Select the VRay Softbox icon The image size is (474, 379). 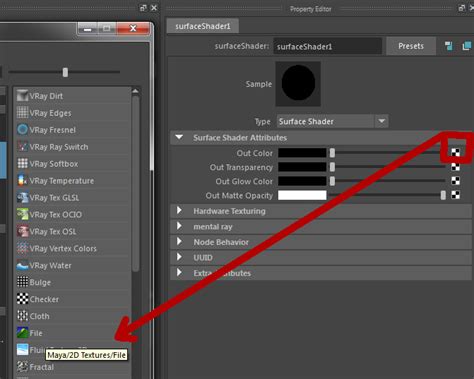[x=22, y=163]
